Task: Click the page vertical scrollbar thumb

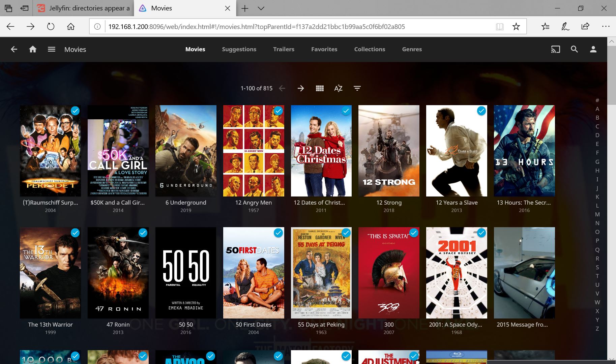Action: 612,75
